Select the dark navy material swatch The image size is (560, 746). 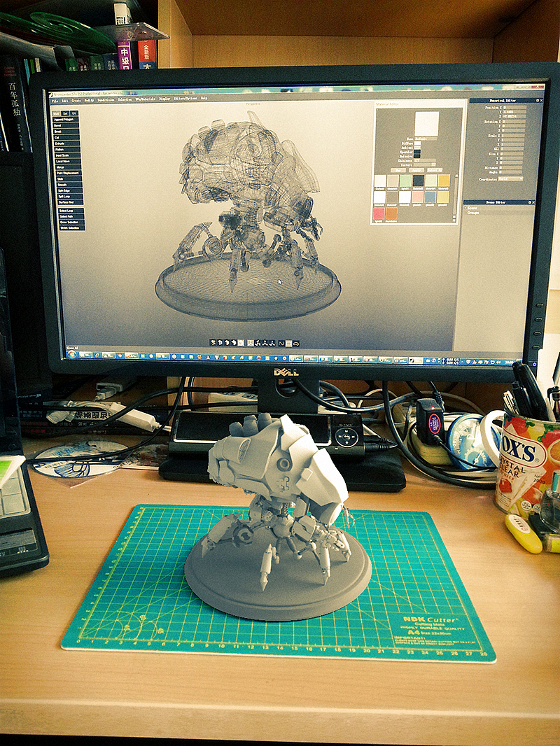coord(419,181)
